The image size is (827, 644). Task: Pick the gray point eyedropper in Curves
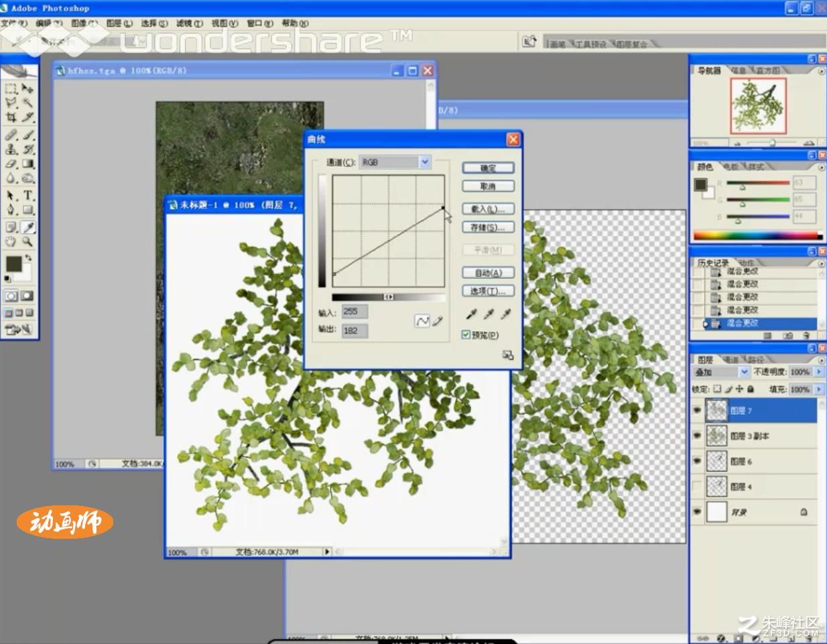click(x=489, y=314)
